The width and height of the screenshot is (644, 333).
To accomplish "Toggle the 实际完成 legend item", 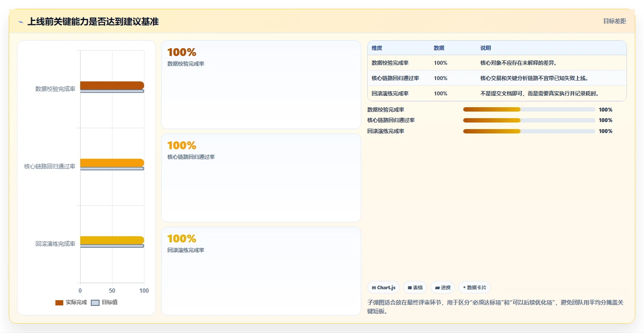I will [71, 302].
